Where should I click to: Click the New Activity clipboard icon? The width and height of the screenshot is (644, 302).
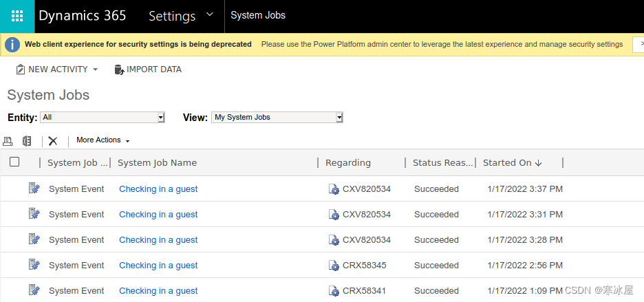tap(20, 69)
